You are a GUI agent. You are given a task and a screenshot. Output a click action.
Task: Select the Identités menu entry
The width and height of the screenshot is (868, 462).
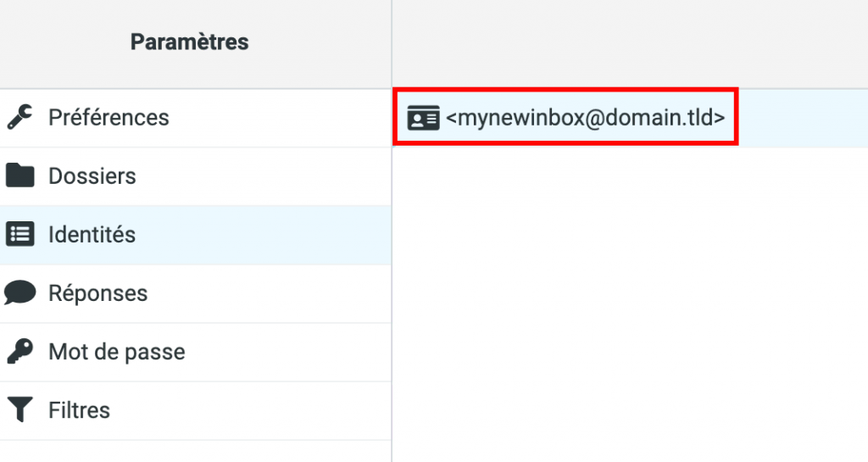coord(92,235)
